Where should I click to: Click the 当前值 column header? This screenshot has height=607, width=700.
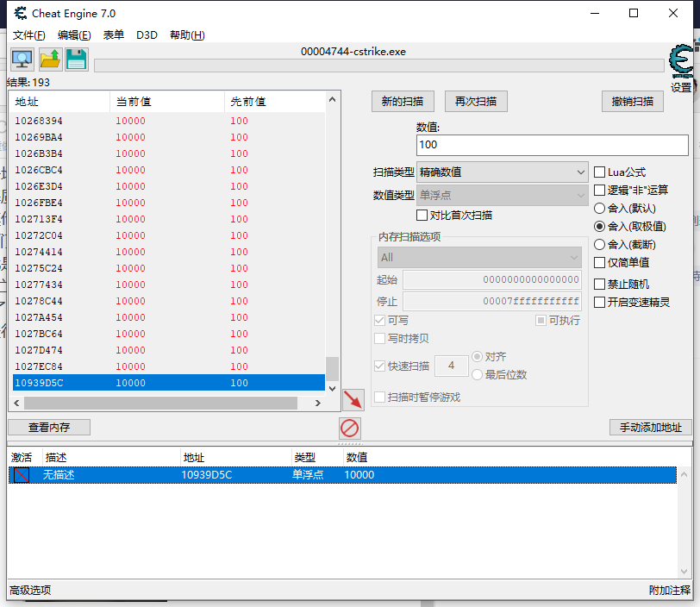click(167, 102)
